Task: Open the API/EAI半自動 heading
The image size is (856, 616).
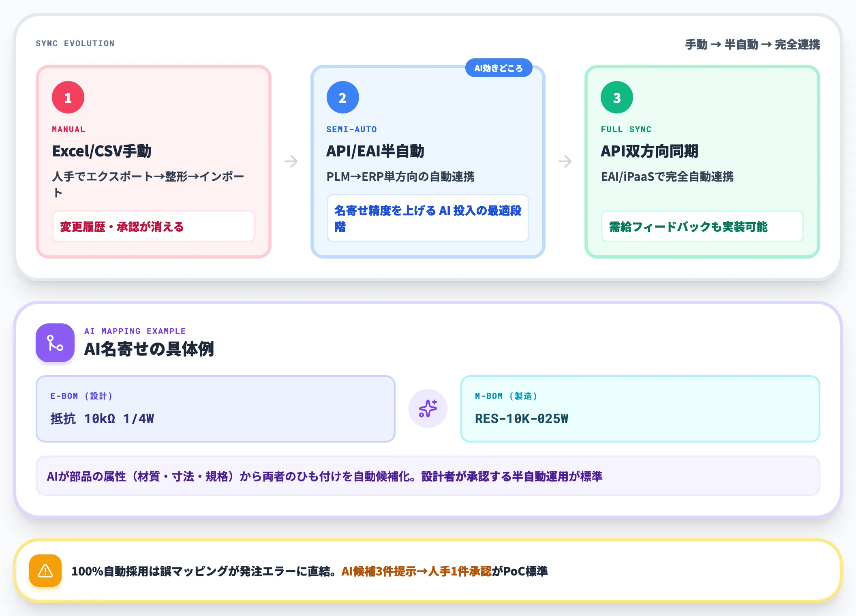Action: click(375, 151)
